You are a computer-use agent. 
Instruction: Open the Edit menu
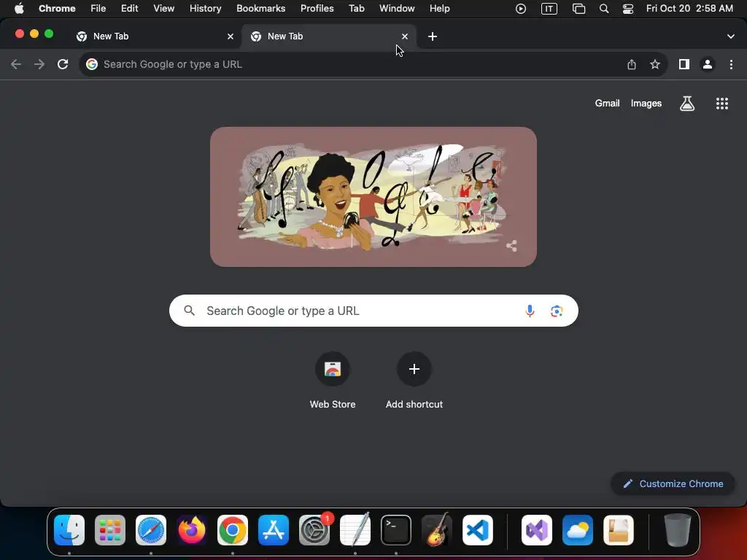130,9
